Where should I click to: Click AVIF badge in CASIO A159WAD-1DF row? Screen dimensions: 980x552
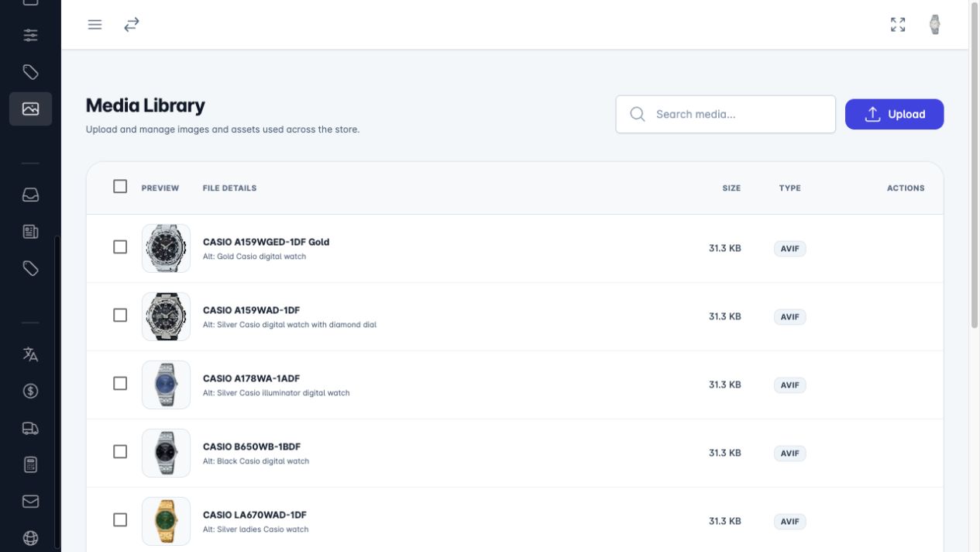789,317
